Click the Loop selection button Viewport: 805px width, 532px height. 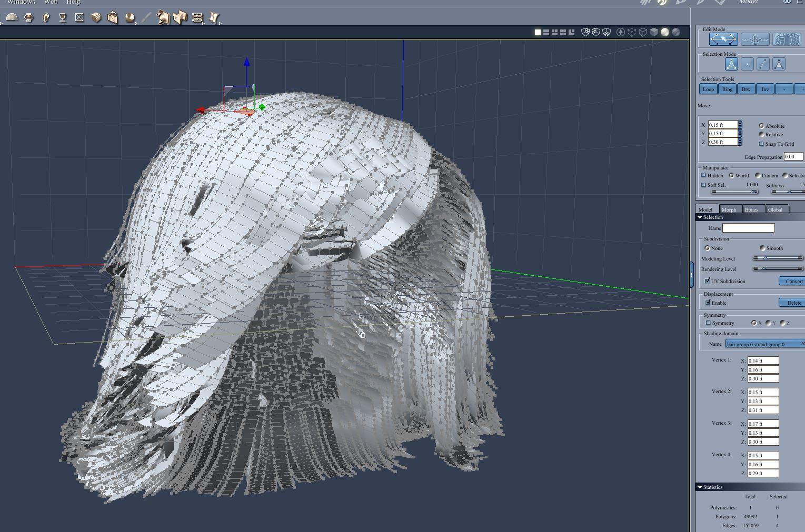point(708,89)
